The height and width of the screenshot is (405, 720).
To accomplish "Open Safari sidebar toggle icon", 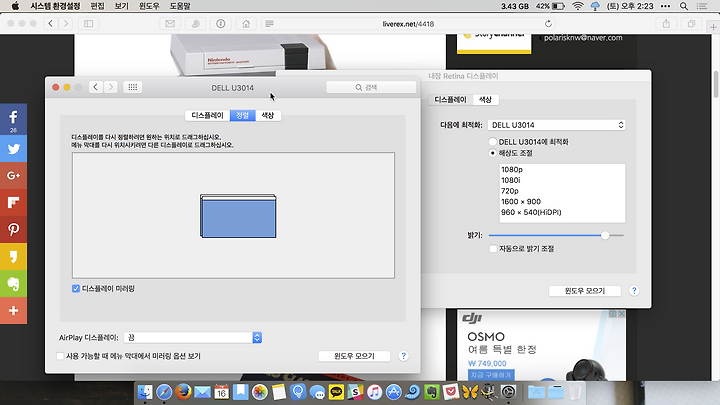I will pyautogui.click(x=89, y=24).
